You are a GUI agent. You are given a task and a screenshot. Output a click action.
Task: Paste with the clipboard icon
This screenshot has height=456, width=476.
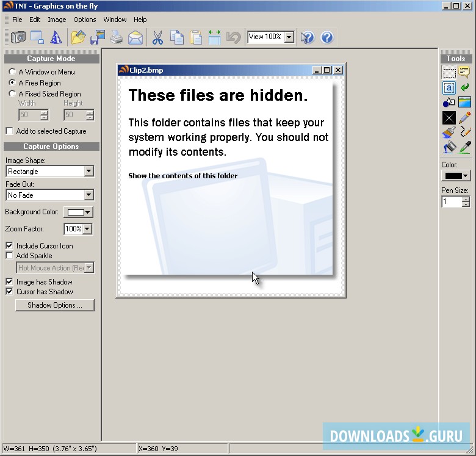[196, 38]
